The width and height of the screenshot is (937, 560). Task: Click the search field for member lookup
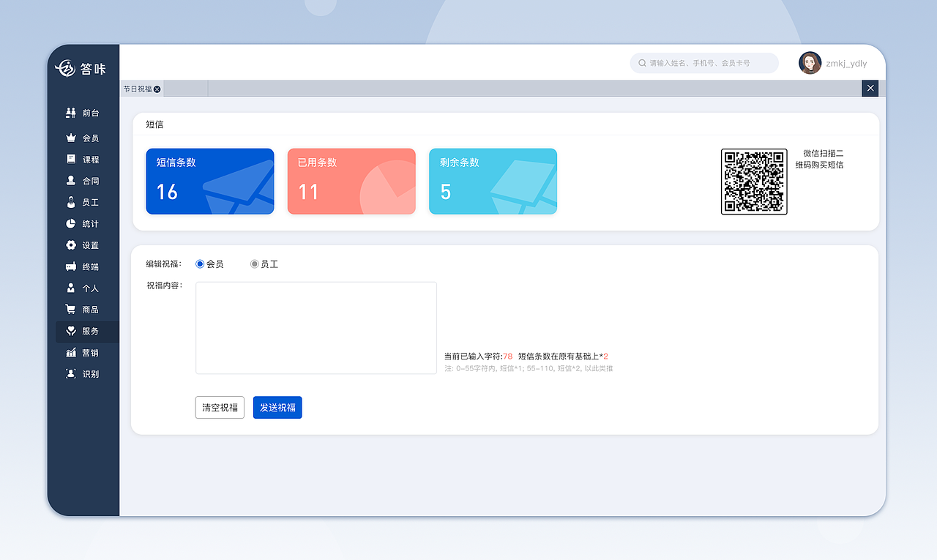(x=703, y=63)
